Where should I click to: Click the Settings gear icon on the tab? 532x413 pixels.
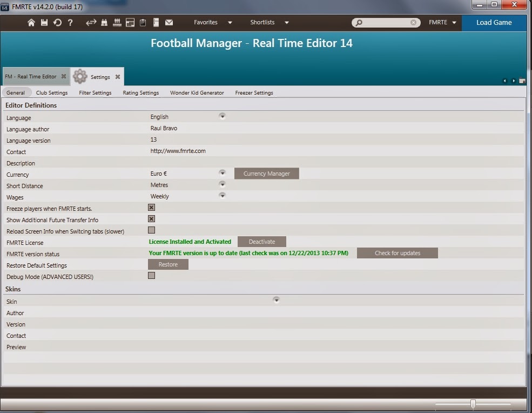pyautogui.click(x=80, y=76)
